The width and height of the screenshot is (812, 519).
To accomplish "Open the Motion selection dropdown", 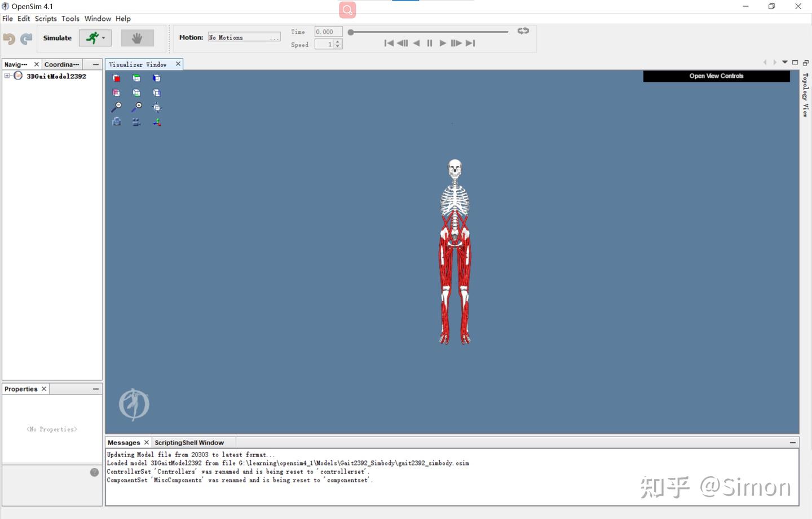I will 275,36.
